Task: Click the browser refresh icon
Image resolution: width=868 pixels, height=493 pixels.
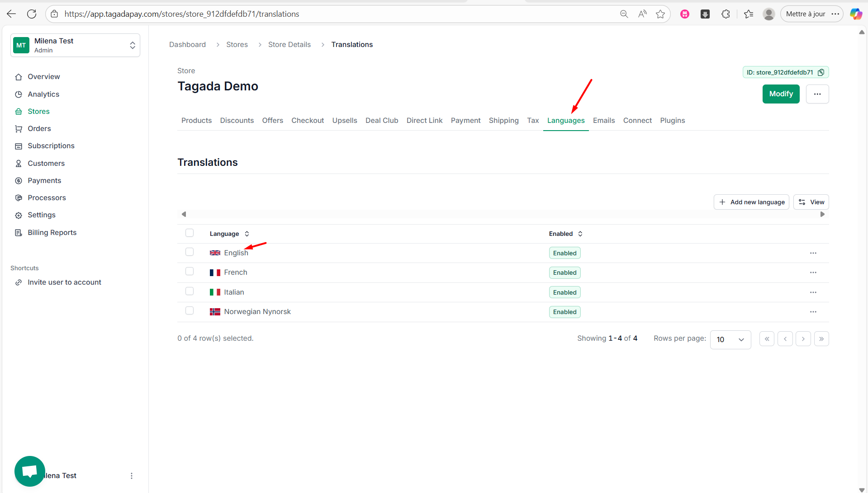Action: [x=32, y=14]
